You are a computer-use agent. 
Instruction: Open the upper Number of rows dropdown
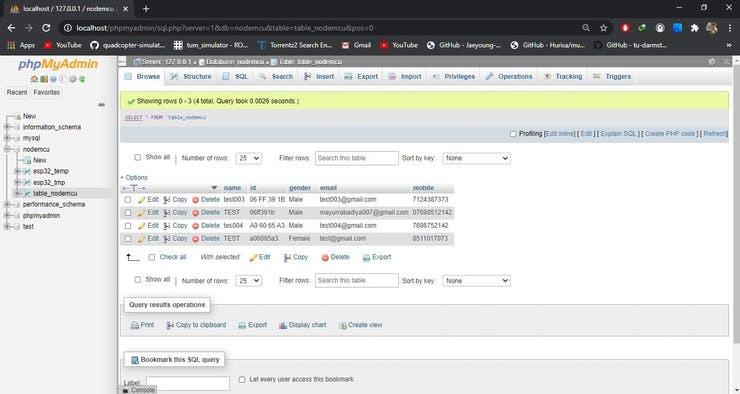(x=249, y=158)
